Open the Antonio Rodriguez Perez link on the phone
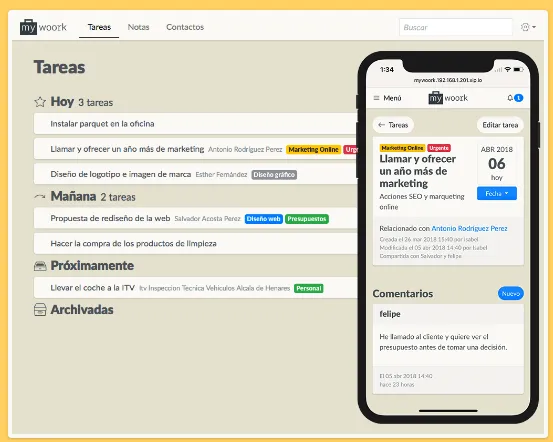553x442 pixels. [x=469, y=229]
